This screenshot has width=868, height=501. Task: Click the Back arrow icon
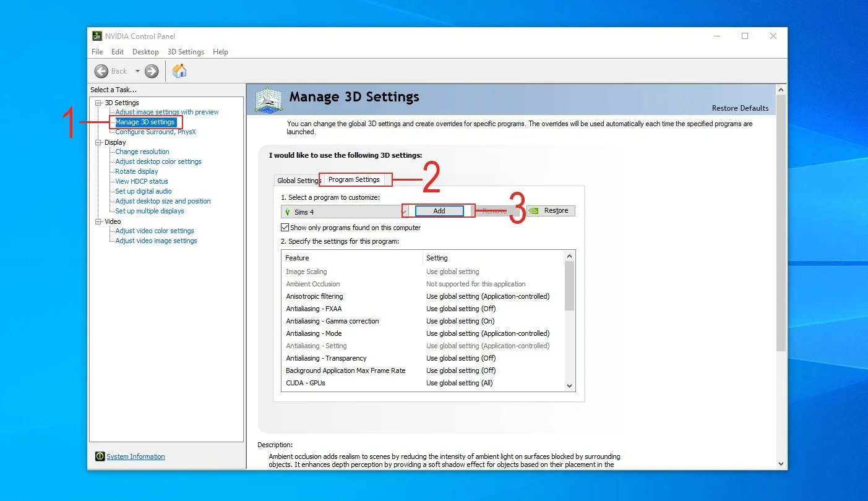coord(101,71)
